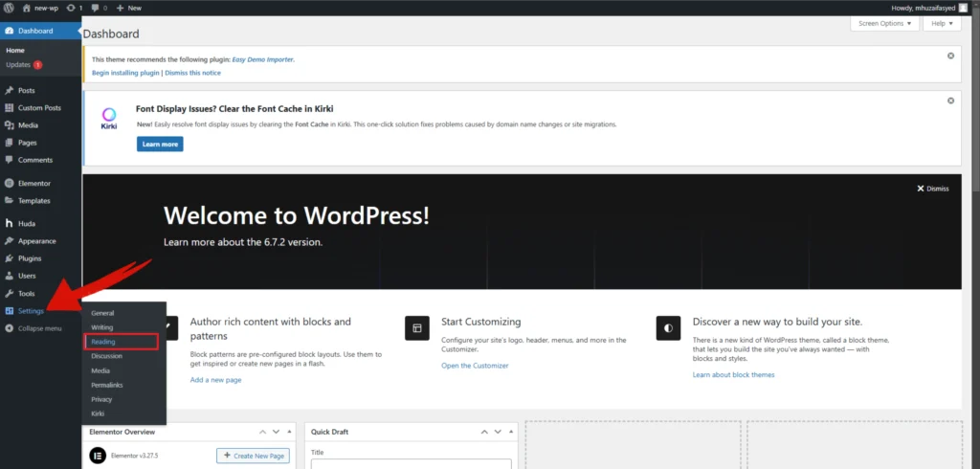980x469 pixels.
Task: Open the Custom Posts menu item
Action: [40, 107]
